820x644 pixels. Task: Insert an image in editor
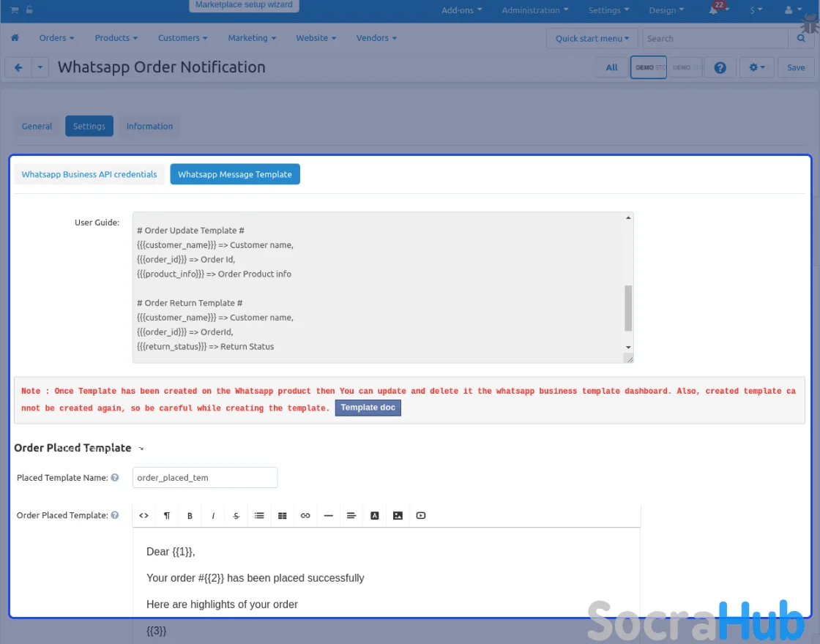(x=398, y=515)
